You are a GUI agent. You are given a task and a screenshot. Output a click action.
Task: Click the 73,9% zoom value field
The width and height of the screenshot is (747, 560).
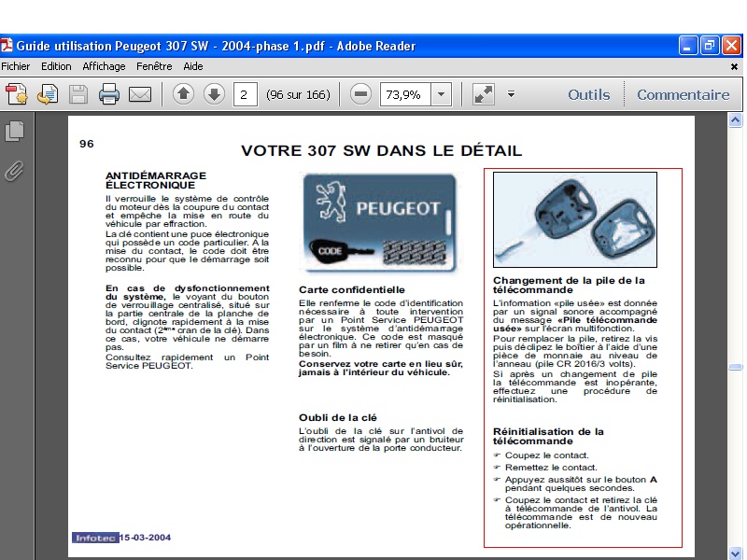pyautogui.click(x=405, y=94)
